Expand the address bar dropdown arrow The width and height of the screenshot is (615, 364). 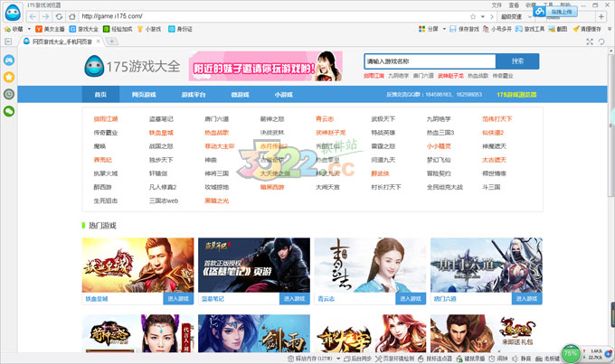[483, 16]
